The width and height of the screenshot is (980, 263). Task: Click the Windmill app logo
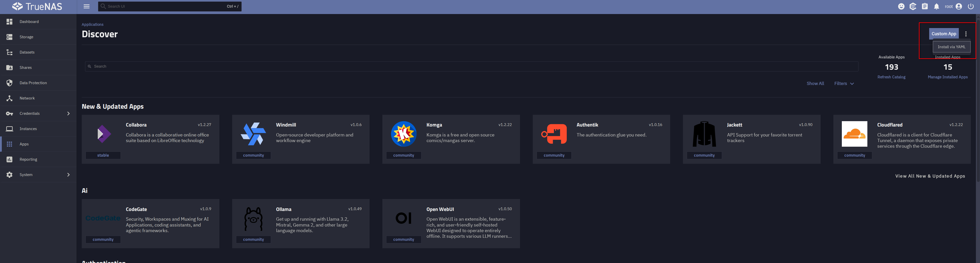(253, 134)
